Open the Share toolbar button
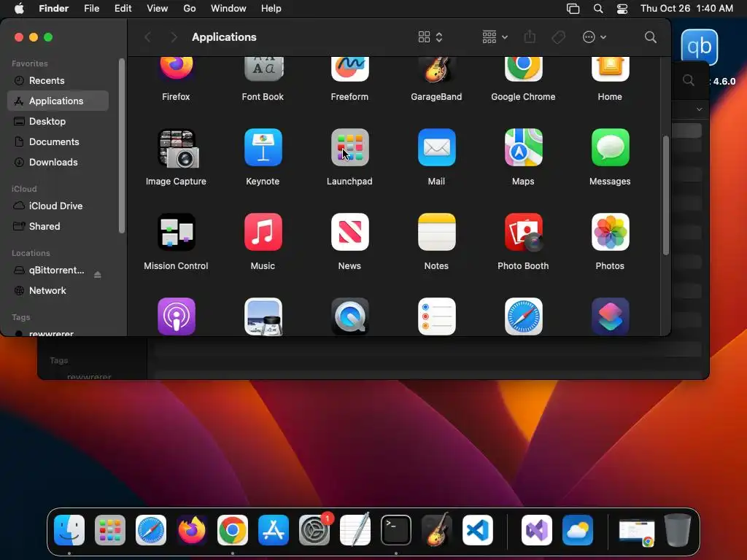The height and width of the screenshot is (560, 747). 530,37
